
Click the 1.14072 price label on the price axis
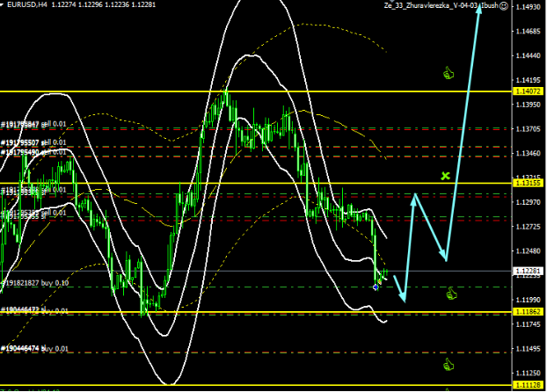point(529,91)
